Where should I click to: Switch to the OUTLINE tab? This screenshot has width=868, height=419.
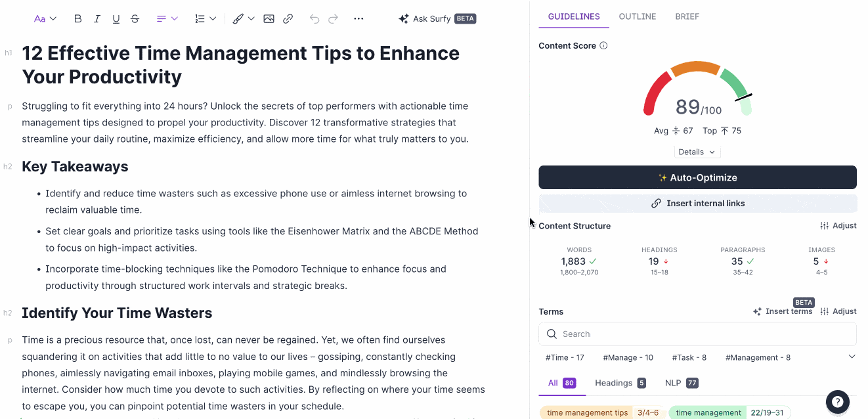coord(637,16)
